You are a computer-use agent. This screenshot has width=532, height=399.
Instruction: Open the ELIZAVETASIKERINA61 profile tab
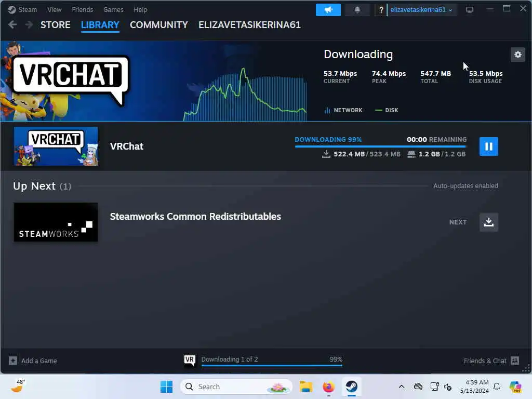(249, 25)
